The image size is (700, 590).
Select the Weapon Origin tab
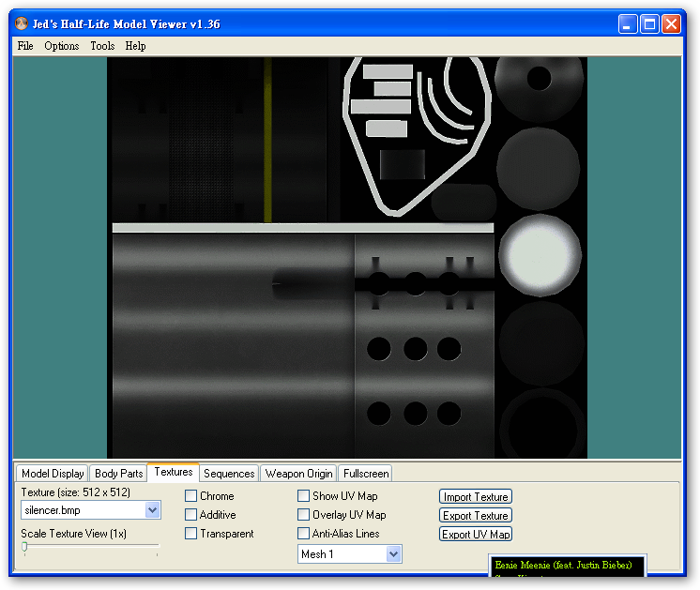(298, 474)
